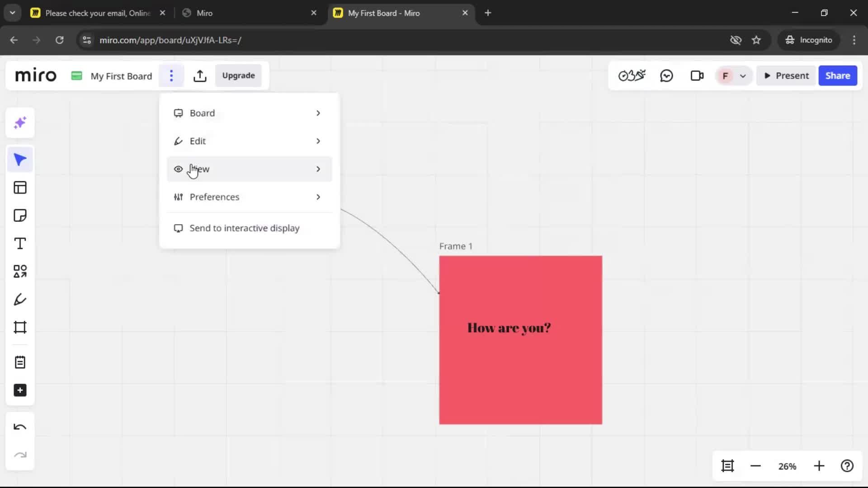Image resolution: width=868 pixels, height=488 pixels.
Task: Click the Present button
Action: 787,76
